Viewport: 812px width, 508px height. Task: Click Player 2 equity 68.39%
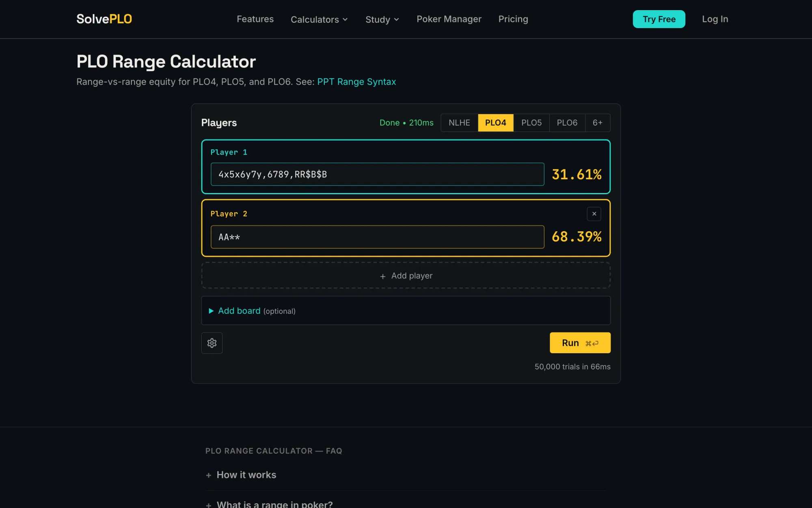tap(577, 237)
